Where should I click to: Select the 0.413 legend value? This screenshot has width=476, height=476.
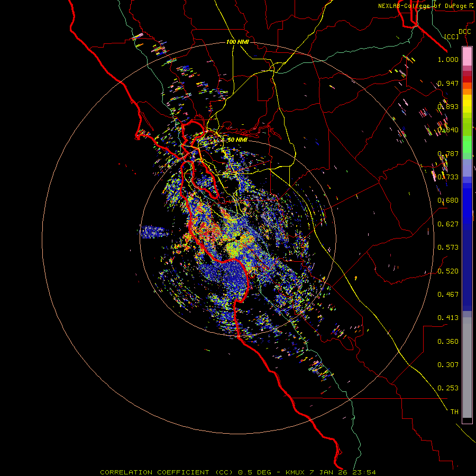click(448, 318)
